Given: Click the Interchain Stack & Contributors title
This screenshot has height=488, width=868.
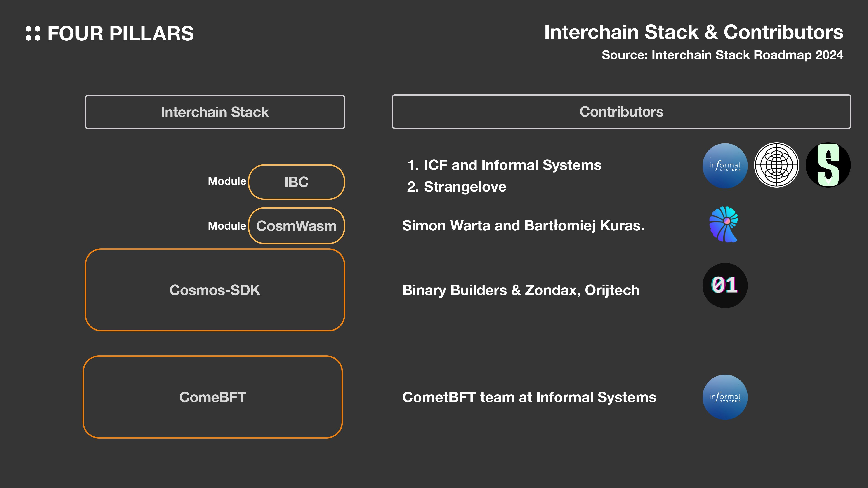Looking at the screenshot, I should pyautogui.click(x=693, y=32).
